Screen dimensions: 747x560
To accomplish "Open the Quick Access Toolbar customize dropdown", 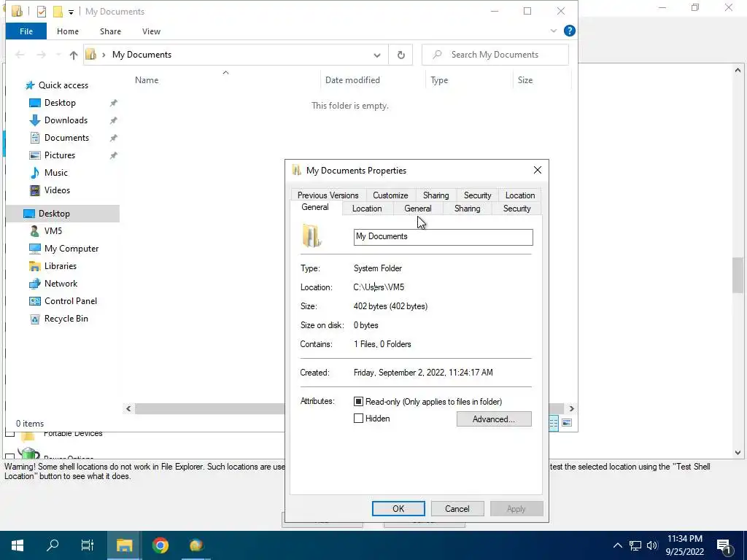I will coord(71,12).
